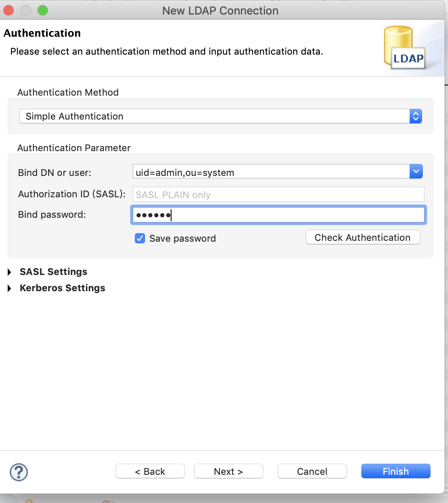Click the Authorization ID (SASL) field
The width and height of the screenshot is (448, 503).
point(277,194)
